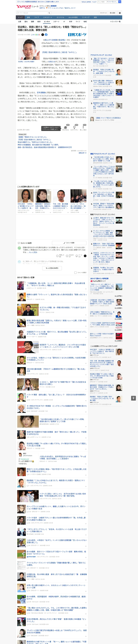Share the article on X
Screen dimensions: 138x644
point(43,35)
